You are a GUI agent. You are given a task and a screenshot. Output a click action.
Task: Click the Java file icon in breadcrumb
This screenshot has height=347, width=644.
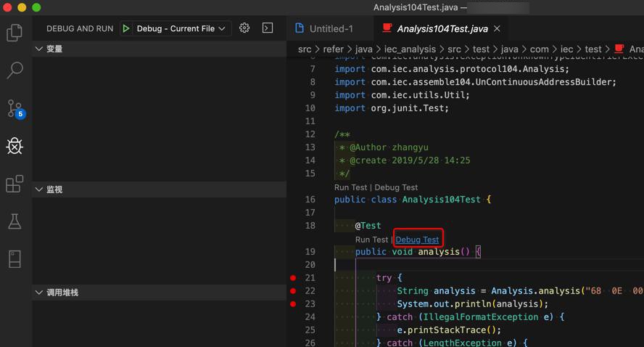point(619,49)
